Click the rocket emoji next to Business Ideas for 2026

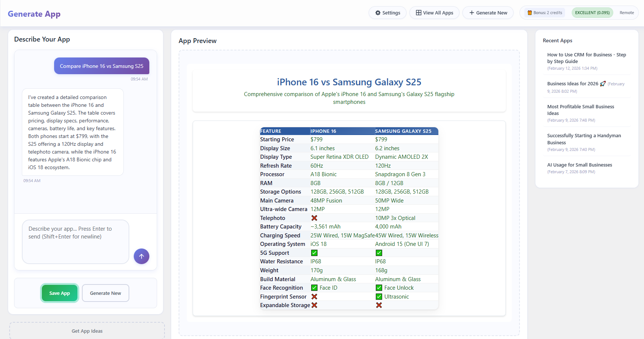point(603,83)
